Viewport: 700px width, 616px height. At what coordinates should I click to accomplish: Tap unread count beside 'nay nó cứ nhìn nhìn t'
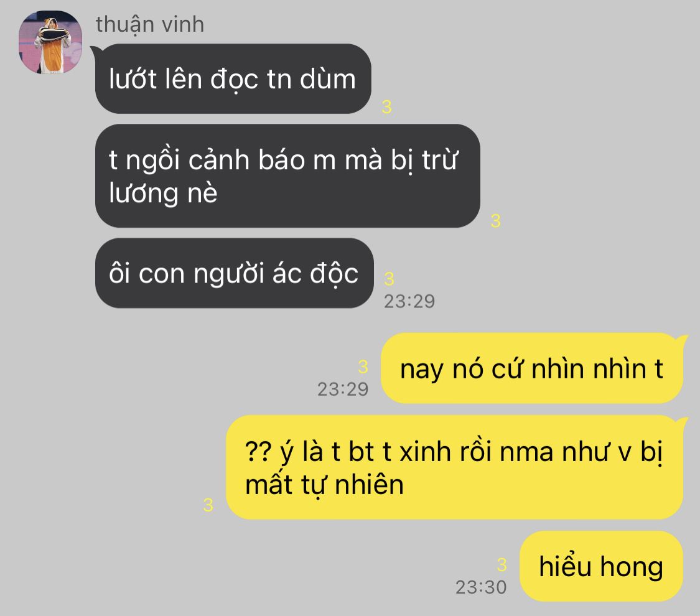[363, 367]
